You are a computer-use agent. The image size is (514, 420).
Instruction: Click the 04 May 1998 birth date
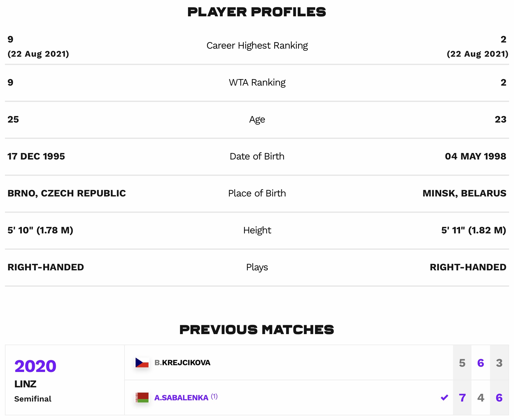pos(475,156)
